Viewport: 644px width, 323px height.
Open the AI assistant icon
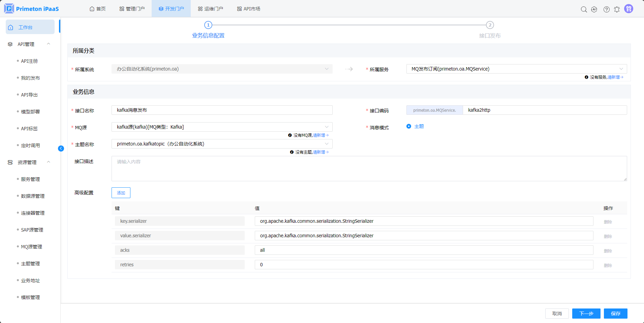click(594, 9)
